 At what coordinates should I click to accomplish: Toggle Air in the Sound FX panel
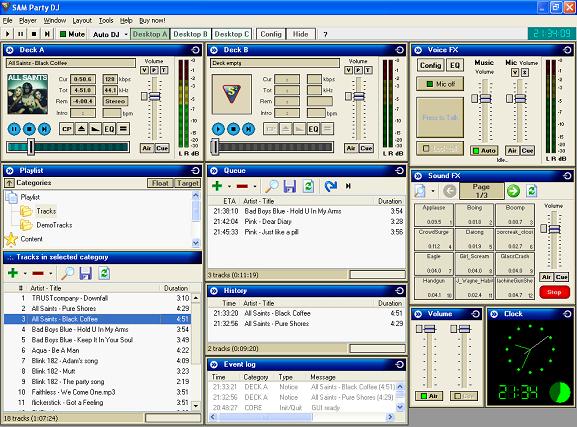point(546,277)
